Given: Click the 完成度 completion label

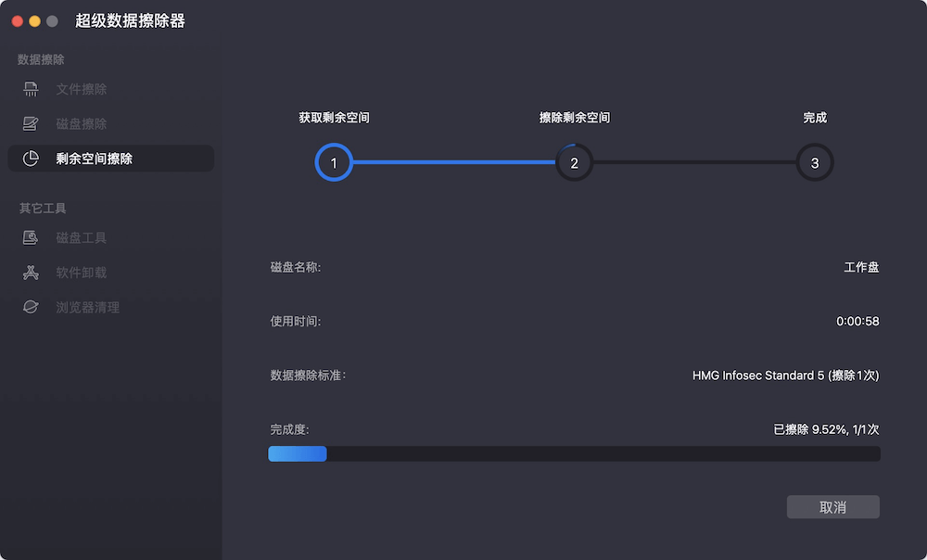Looking at the screenshot, I should (x=287, y=429).
